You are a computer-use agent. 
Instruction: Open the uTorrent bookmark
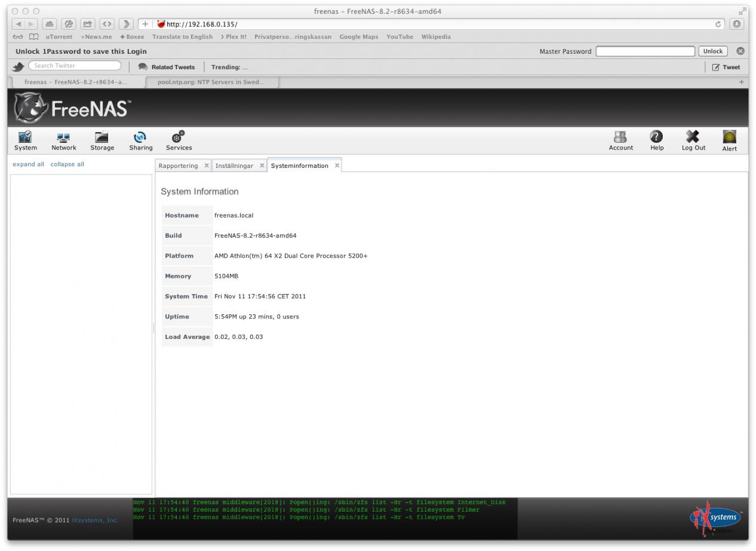(x=59, y=37)
